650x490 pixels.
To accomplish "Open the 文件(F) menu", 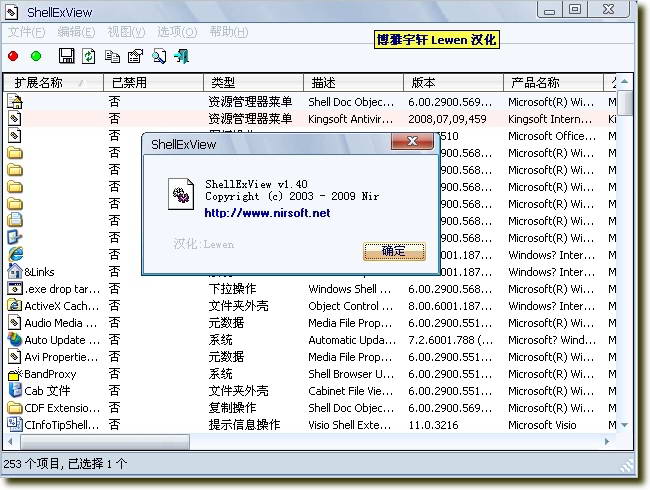I will click(27, 32).
